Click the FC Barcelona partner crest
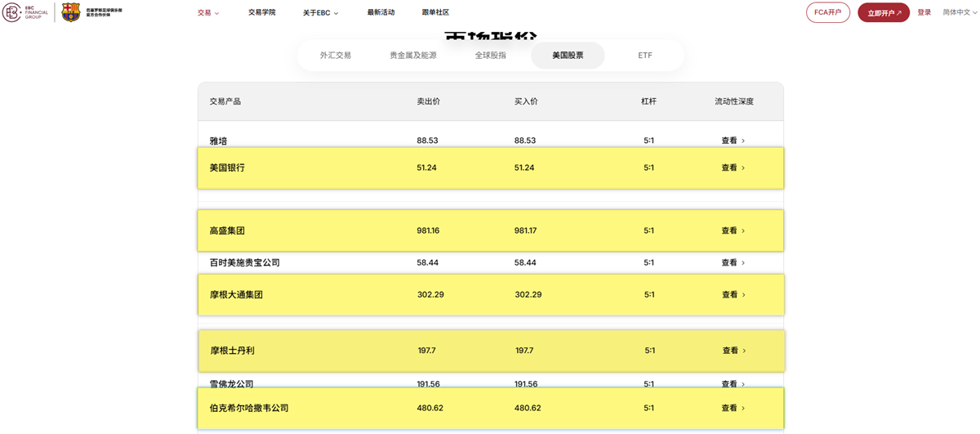Screen dimensions: 980x434 [x=71, y=12]
